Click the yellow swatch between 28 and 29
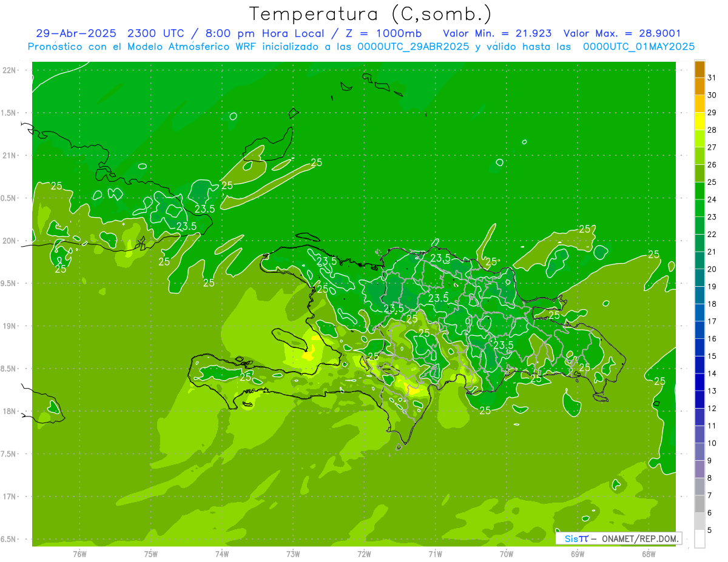 click(x=699, y=121)
